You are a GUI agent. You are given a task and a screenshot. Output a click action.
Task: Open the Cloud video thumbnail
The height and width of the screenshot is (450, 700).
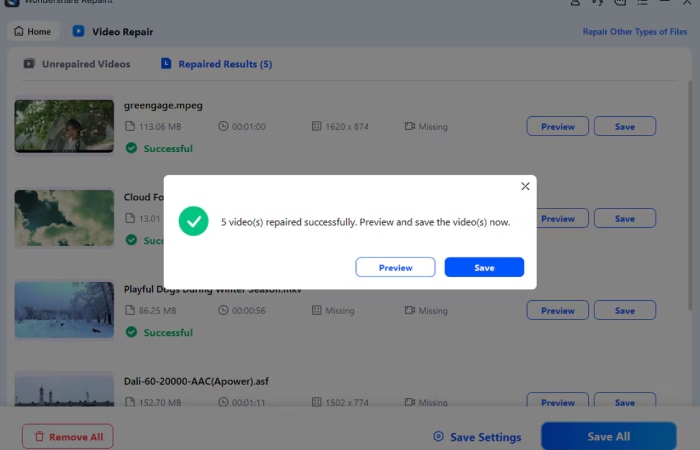tap(64, 218)
